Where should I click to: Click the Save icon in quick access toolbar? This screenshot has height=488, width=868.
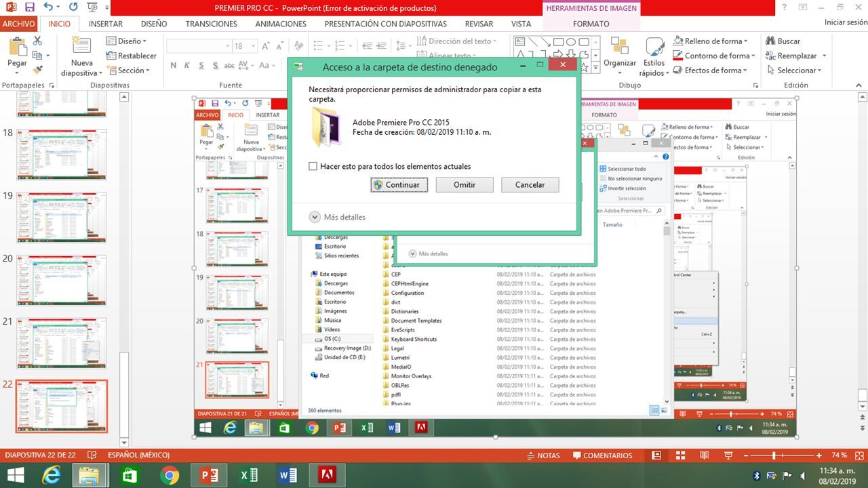(29, 7)
